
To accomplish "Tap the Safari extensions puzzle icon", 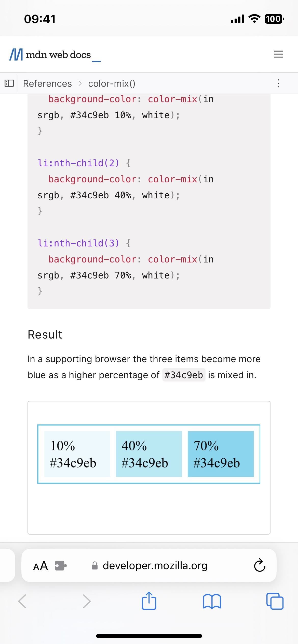I will pyautogui.click(x=61, y=566).
